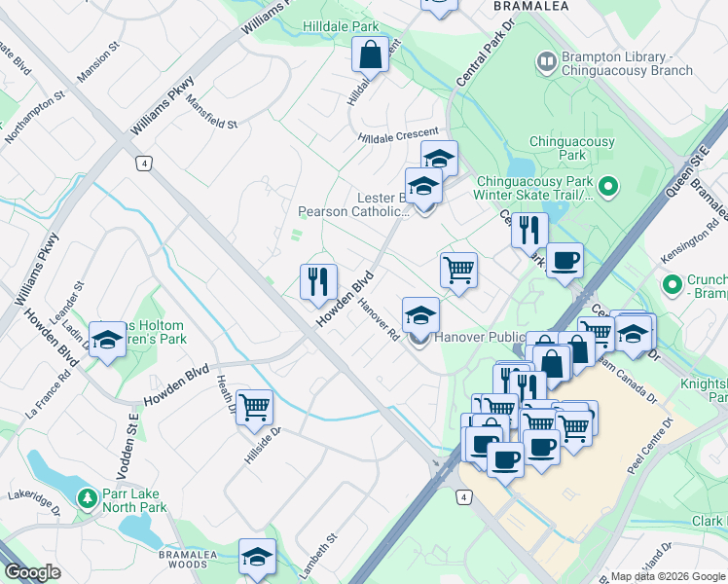Screen dimensions: 728x584
Task: Select the large shopping bag marker at mall entrance
Action: (x=552, y=364)
